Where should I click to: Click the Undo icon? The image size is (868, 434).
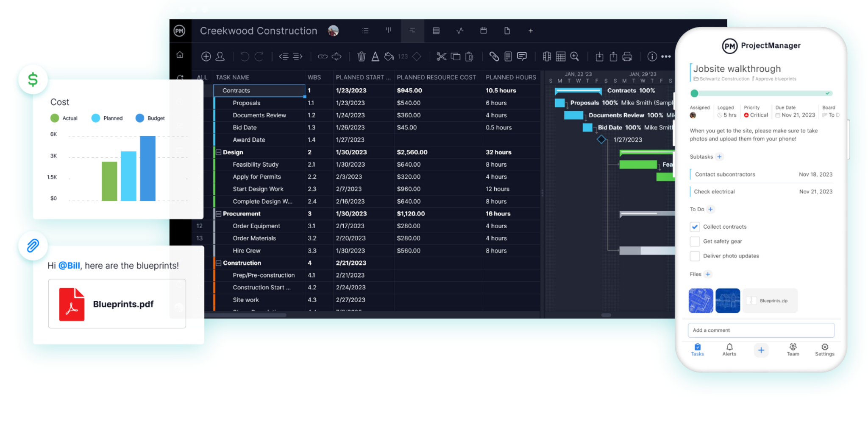coord(245,56)
